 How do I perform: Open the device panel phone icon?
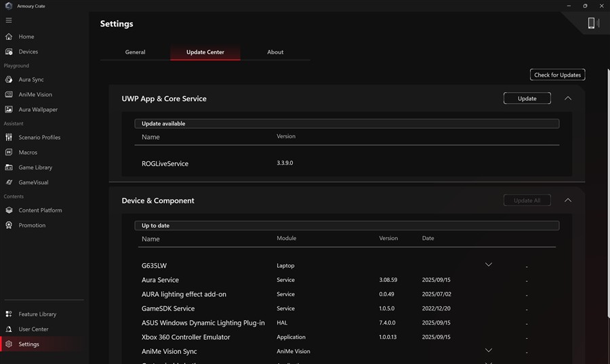tap(592, 23)
